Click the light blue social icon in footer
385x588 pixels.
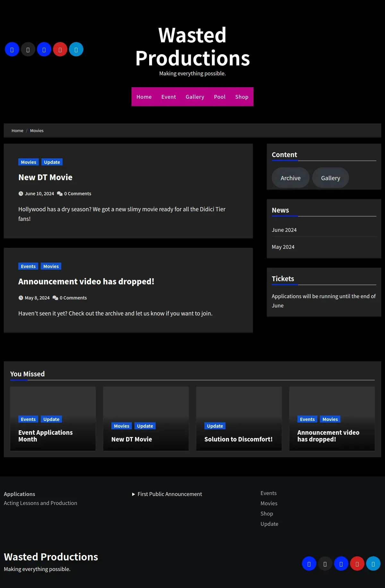pyautogui.click(x=373, y=564)
